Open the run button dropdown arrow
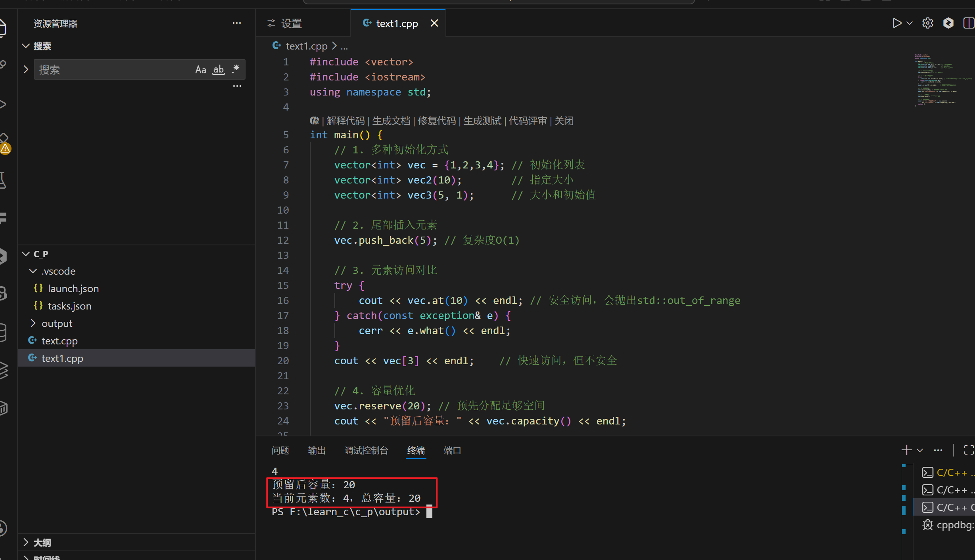The height and width of the screenshot is (560, 975). pos(910,23)
